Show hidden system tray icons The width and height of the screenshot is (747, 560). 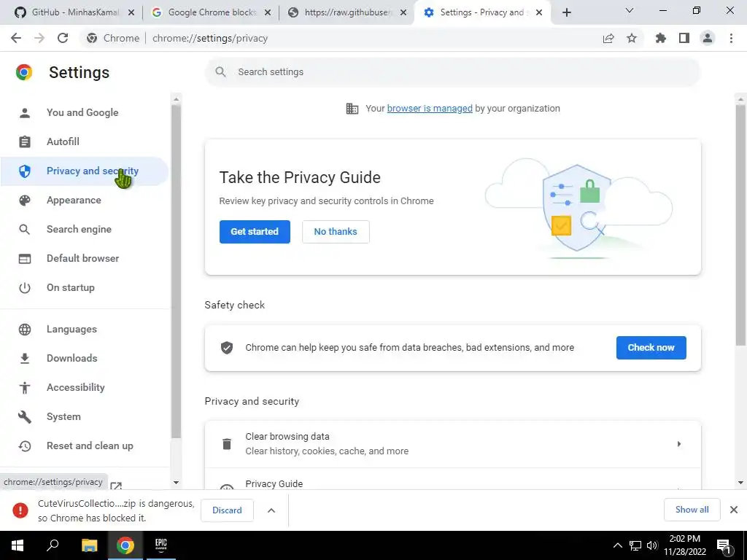point(617,545)
